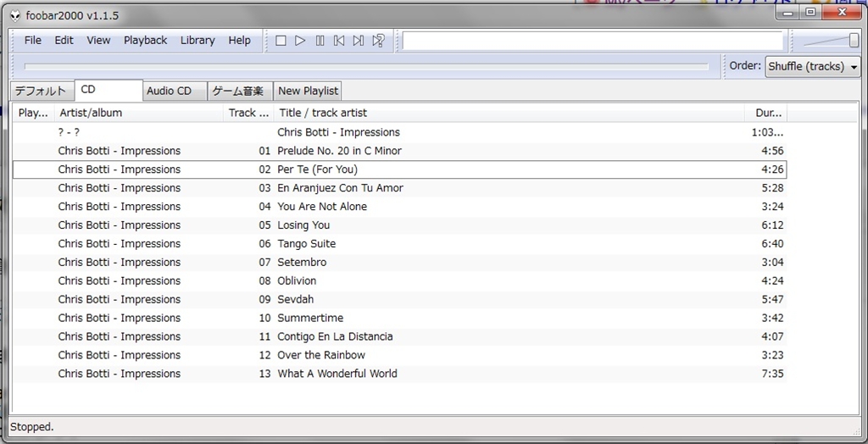Viewport: 868px width, 444px height.
Task: Switch to the Audio CD playlist tab
Action: point(175,91)
